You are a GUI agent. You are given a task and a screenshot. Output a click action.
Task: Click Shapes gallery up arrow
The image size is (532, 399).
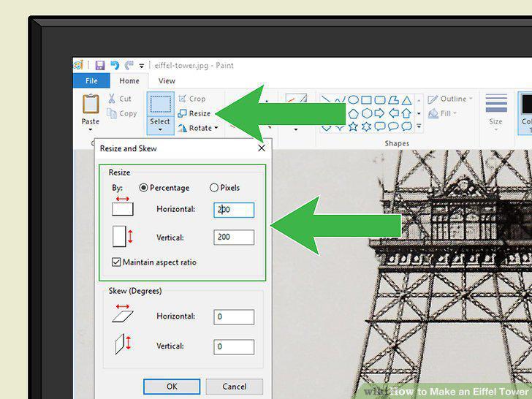tap(419, 100)
